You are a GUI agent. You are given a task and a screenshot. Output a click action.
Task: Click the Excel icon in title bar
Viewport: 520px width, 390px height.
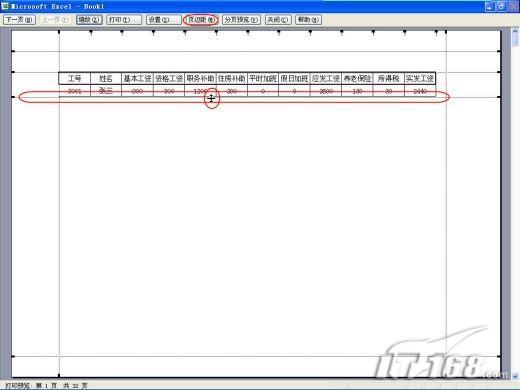click(5, 6)
